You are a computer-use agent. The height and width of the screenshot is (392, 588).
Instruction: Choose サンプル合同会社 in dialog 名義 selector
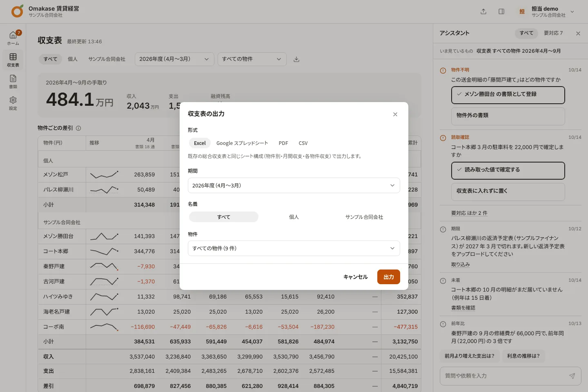[364, 217]
